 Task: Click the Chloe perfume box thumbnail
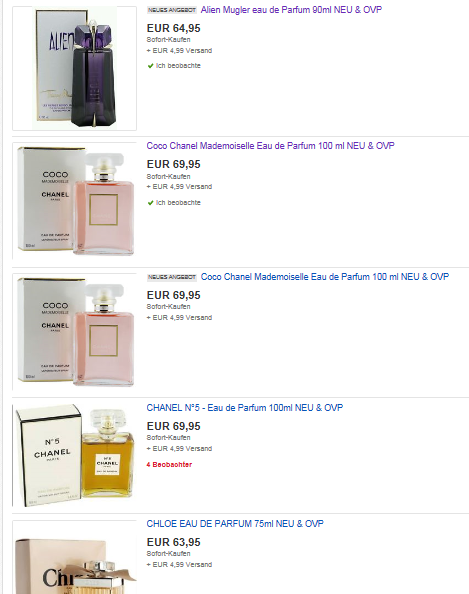[75, 557]
